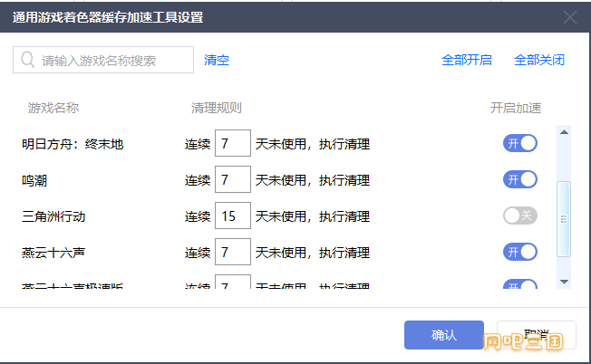The image size is (591, 364).
Task: Toggle acceleration switch for 燕云十六声
Action: pyautogui.click(x=520, y=252)
